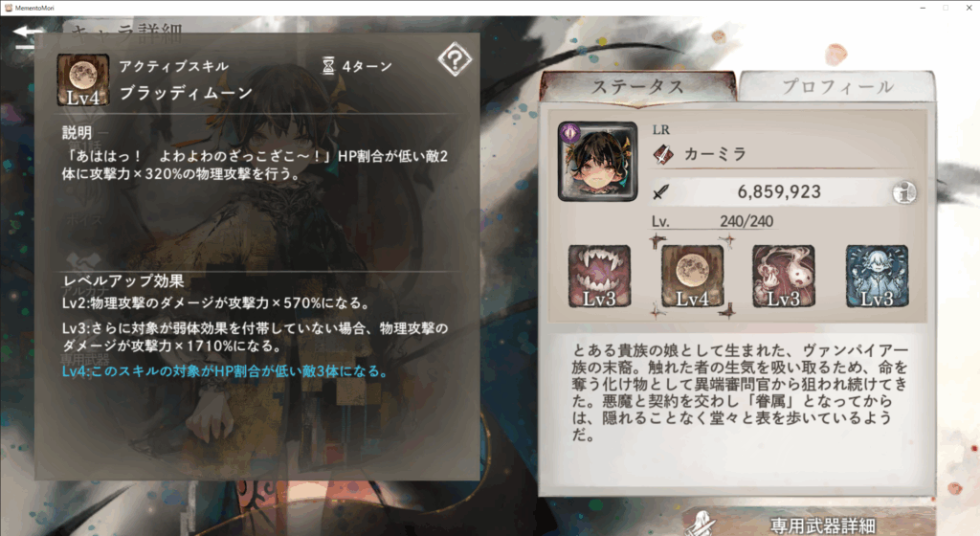980x536 pixels.
Task: Click the ブラッディムーン skill icon in popup
Action: [x=83, y=79]
